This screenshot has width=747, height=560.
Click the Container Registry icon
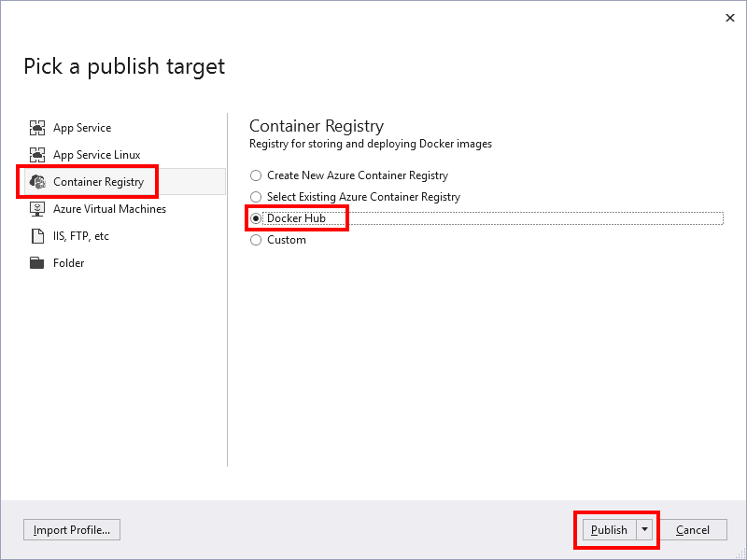point(37,182)
